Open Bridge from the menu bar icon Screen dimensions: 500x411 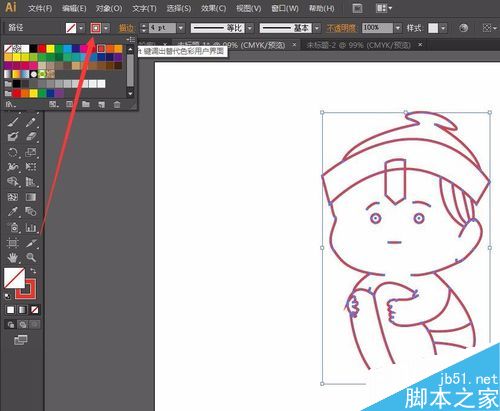pos(357,8)
